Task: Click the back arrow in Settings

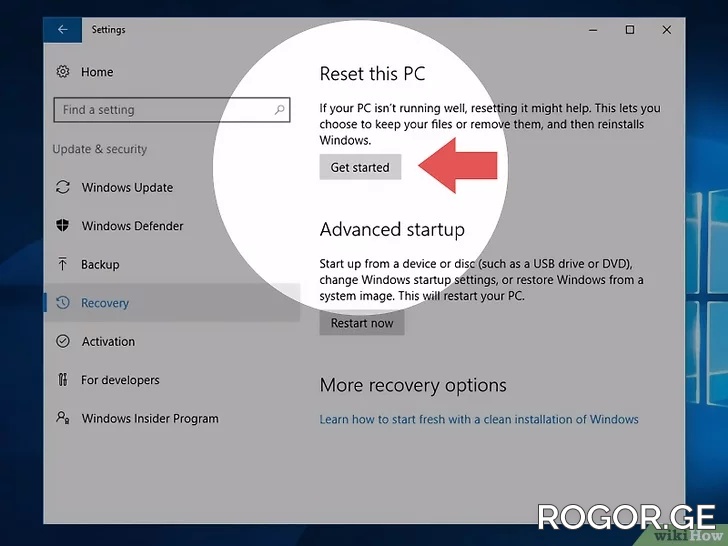Action: coord(63,30)
